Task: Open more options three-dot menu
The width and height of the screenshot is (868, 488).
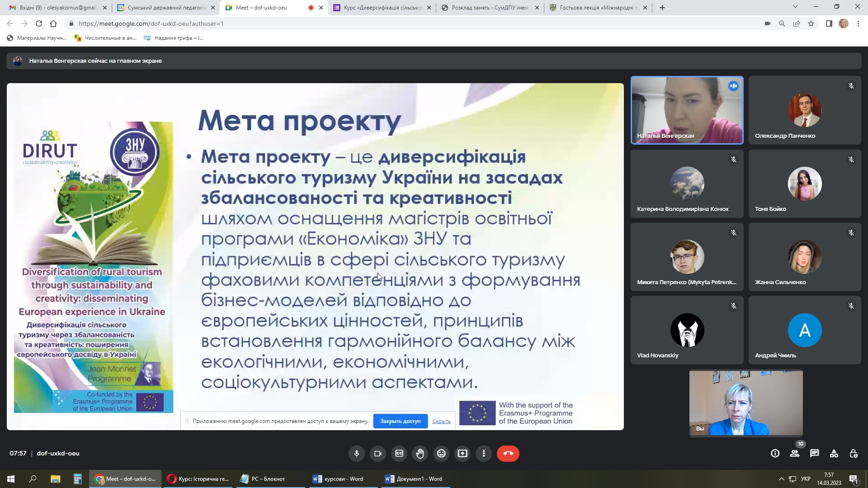Action: (x=484, y=453)
